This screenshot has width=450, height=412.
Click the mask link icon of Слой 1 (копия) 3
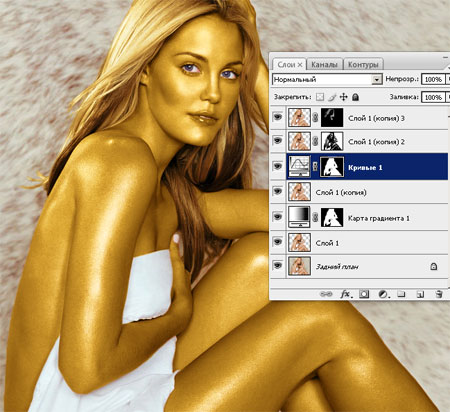pos(315,117)
